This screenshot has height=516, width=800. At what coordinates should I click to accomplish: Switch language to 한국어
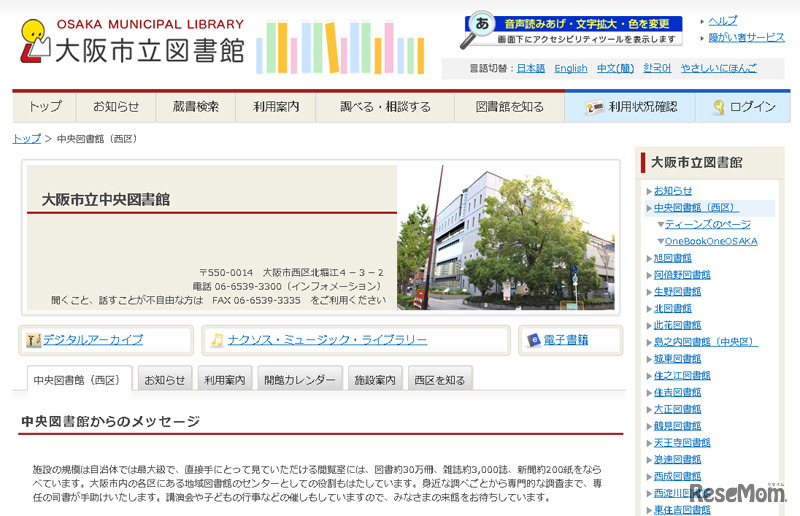657,68
